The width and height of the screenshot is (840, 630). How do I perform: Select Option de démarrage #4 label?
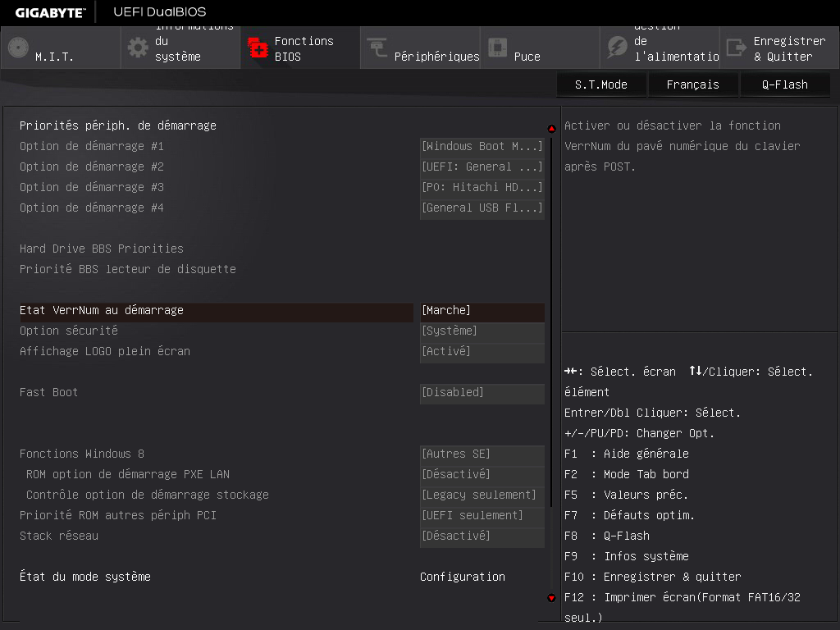tap(92, 208)
